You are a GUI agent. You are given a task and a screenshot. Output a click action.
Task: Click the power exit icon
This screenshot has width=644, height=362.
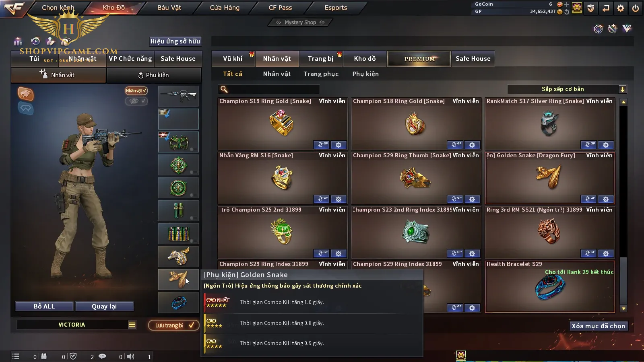click(x=636, y=8)
